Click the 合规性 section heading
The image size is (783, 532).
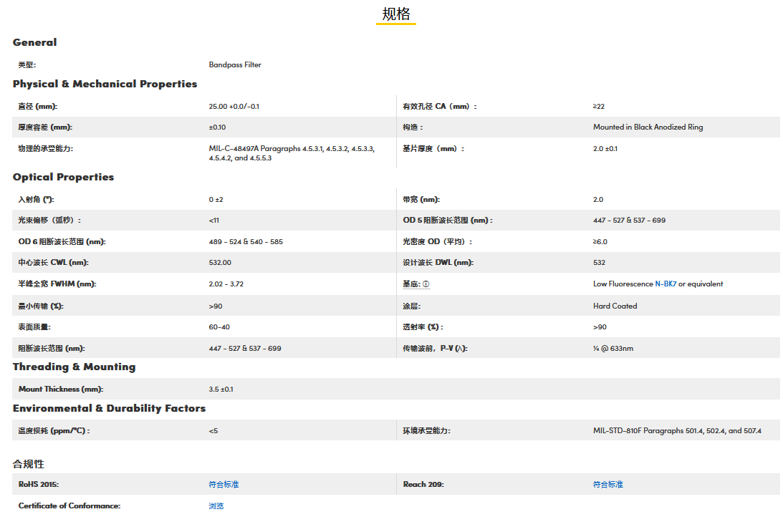point(29,464)
